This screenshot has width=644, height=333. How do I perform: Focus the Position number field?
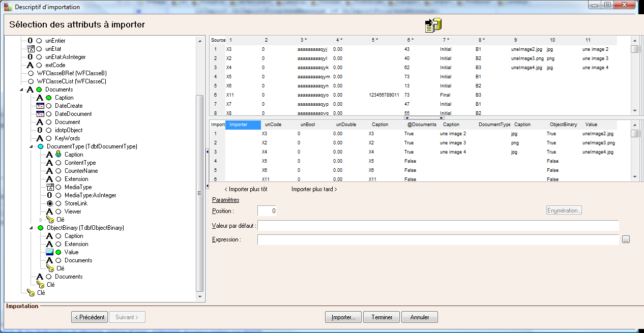pos(267,210)
